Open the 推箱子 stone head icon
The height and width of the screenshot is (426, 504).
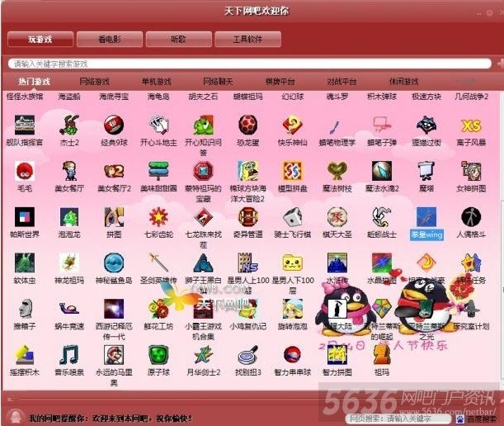tap(25, 309)
